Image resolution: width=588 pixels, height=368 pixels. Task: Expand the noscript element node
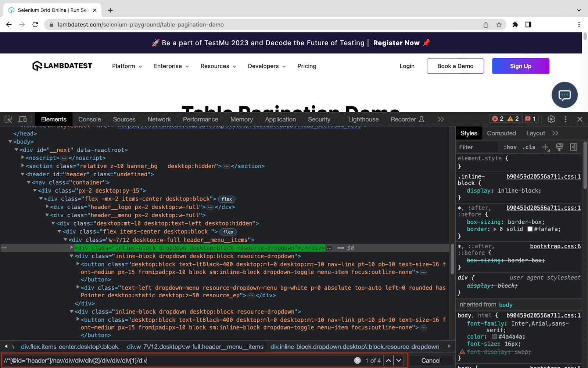[x=22, y=158]
